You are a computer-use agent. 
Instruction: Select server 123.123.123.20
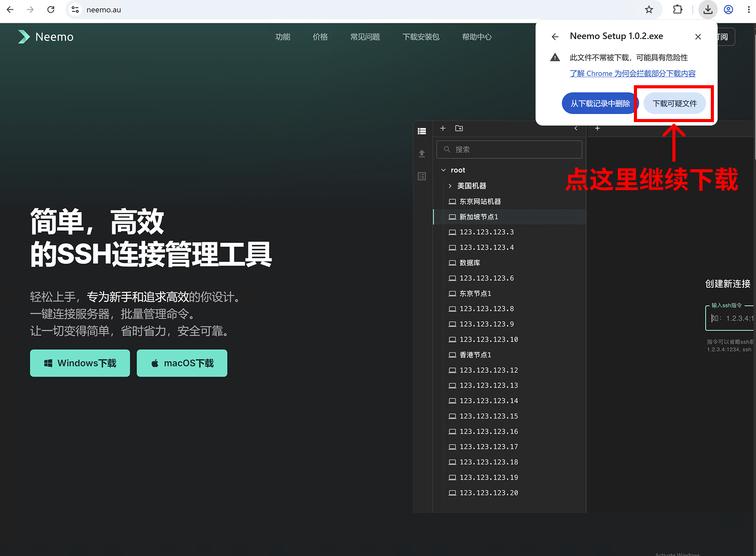tap(510, 493)
